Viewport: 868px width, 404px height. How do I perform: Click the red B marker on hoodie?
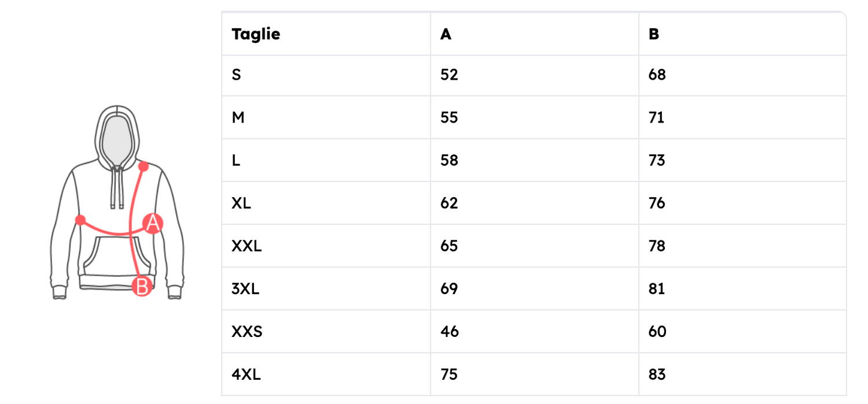[x=142, y=286]
